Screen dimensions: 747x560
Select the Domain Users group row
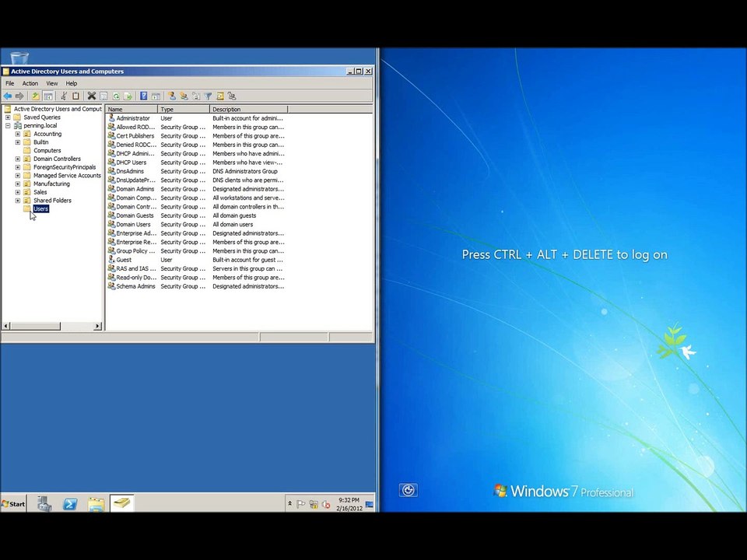196,224
